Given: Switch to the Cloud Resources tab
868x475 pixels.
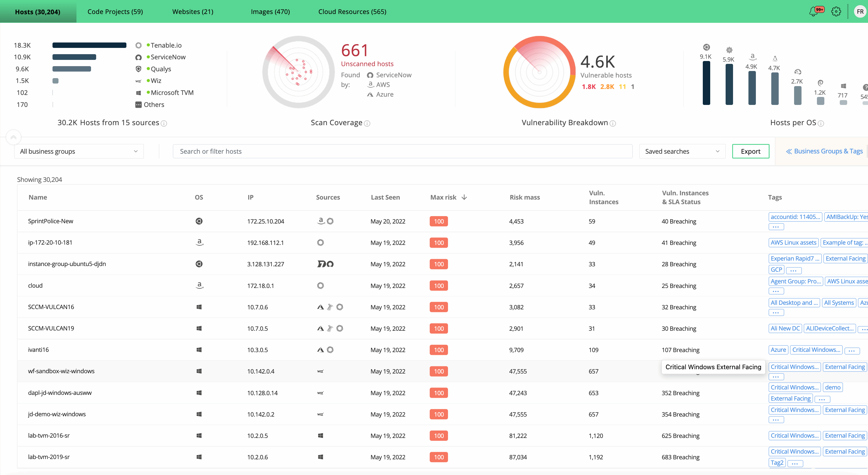Looking at the screenshot, I should click(352, 12).
